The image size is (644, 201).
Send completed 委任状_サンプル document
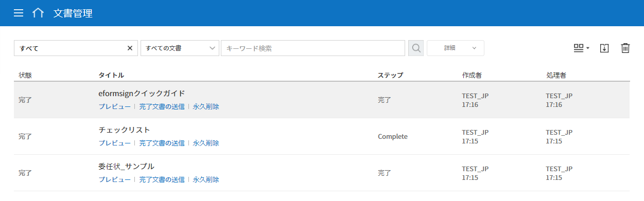point(162,180)
